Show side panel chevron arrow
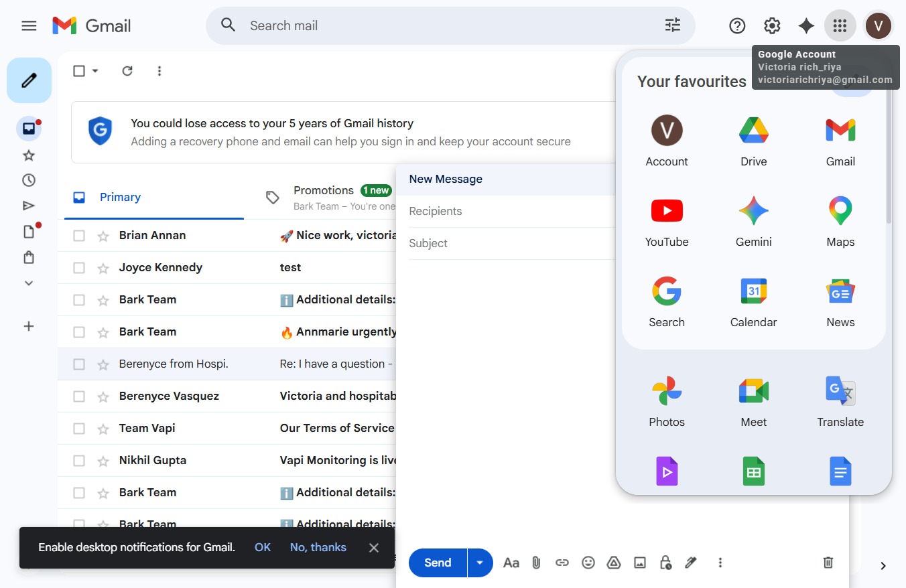The height and width of the screenshot is (588, 906). coord(883,566)
